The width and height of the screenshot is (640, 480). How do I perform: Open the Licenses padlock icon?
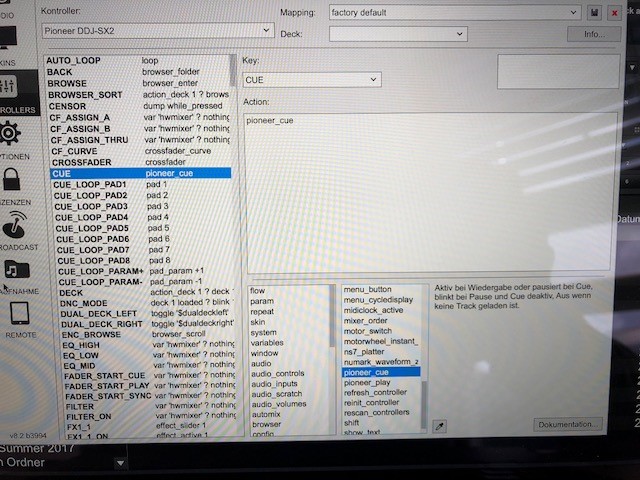tap(11, 179)
